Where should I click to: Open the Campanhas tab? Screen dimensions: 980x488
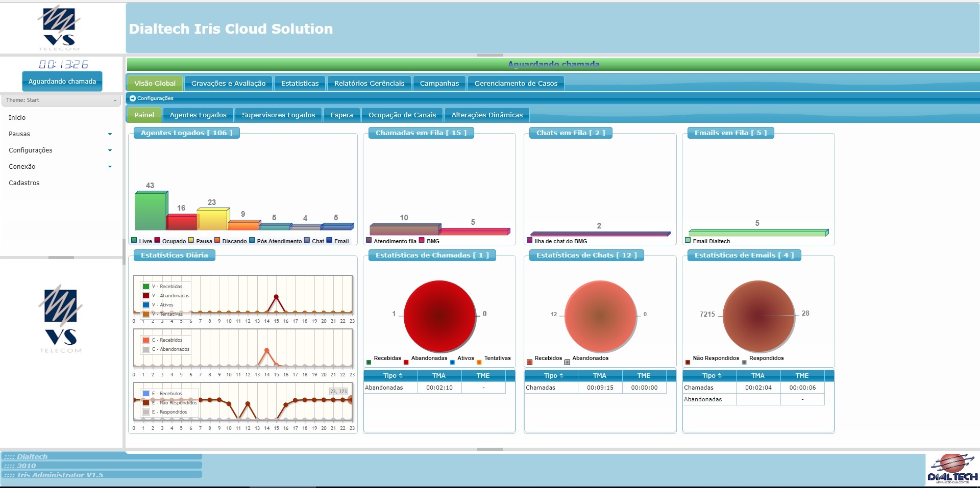tap(439, 83)
